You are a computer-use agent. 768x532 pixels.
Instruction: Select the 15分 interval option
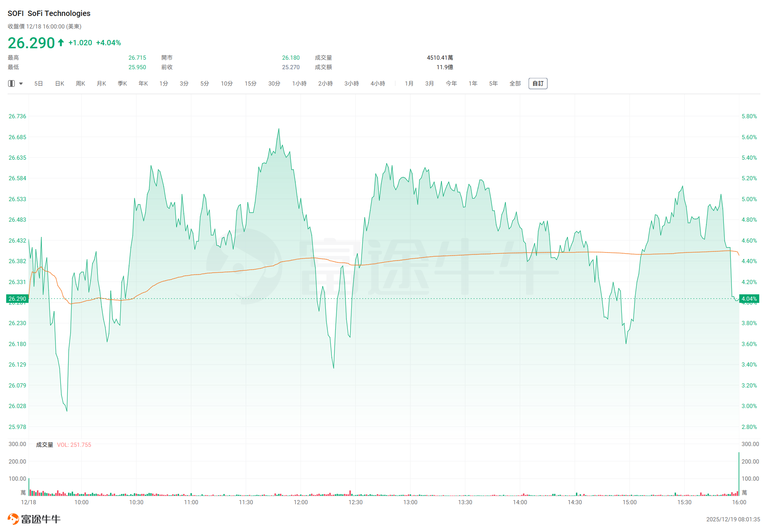[x=250, y=83]
